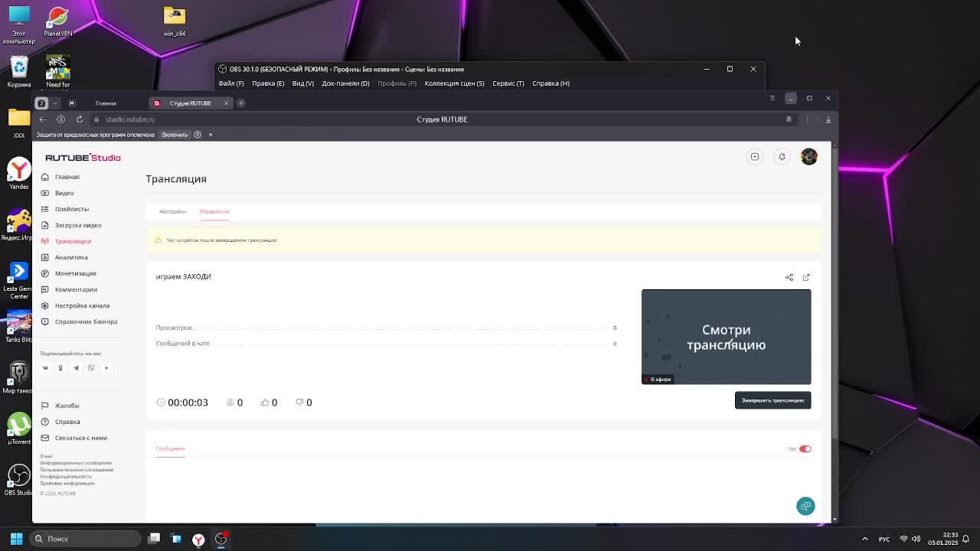The height and width of the screenshot is (551, 980).
Task: Open stream in new window icon
Action: coord(806,277)
